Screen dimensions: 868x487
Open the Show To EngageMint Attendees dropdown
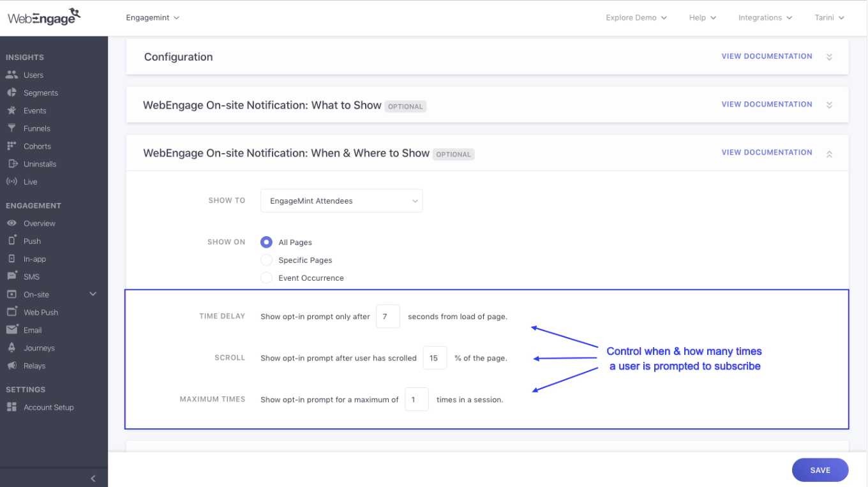[341, 200]
